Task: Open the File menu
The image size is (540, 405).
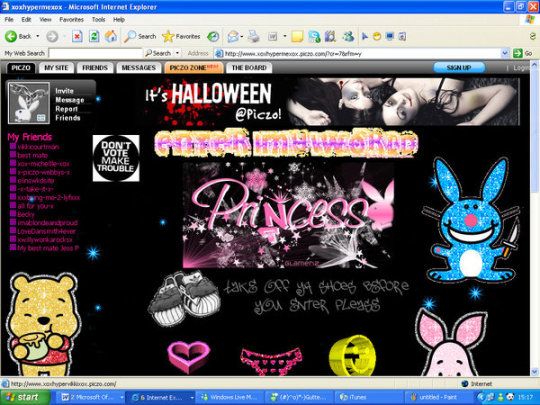Action: point(9,20)
